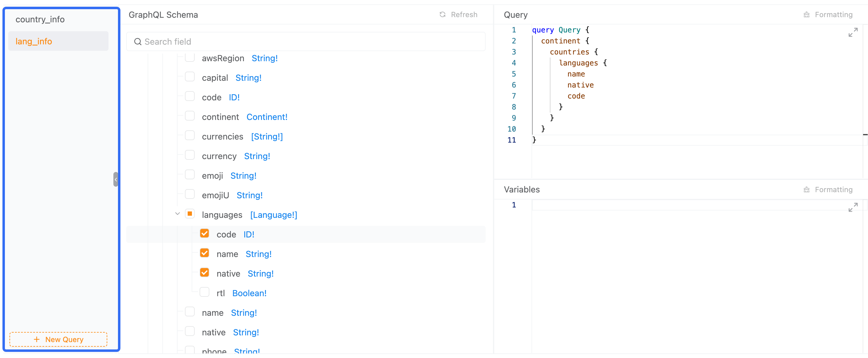Check the emojiU field checkbox
Viewport: 868px width, 358px height.
point(190,194)
